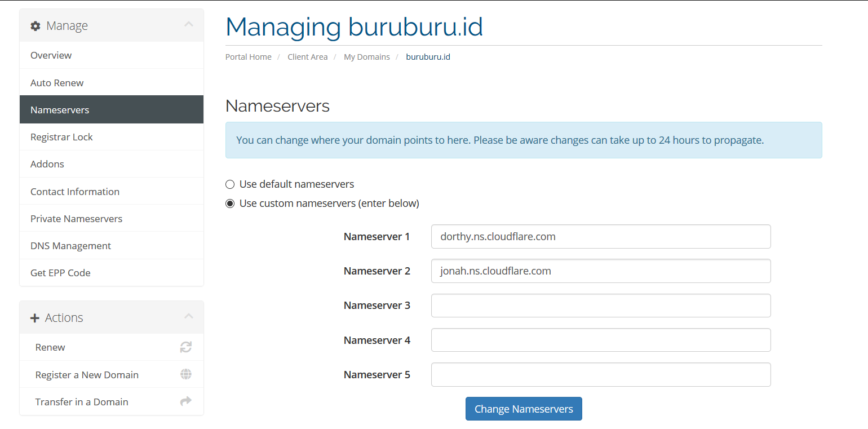
Task: Click the Use custom nameservers label text
Action: pos(329,204)
